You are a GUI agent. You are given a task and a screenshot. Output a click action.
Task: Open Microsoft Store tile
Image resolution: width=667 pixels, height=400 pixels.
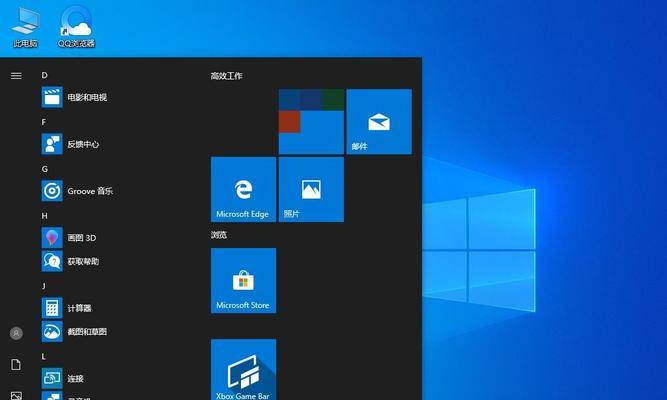243,281
